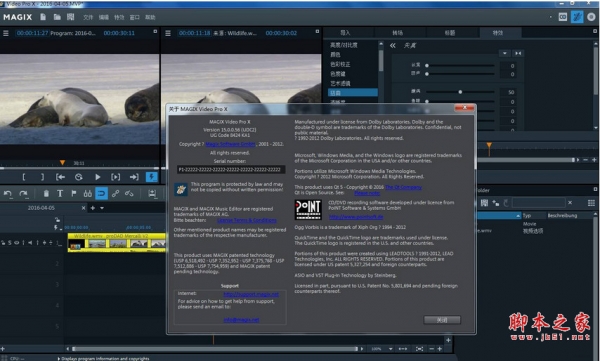This screenshot has width=600, height=361.
Task: Toggle blue lightning icon in transport bar
Action: pyautogui.click(x=152, y=177)
